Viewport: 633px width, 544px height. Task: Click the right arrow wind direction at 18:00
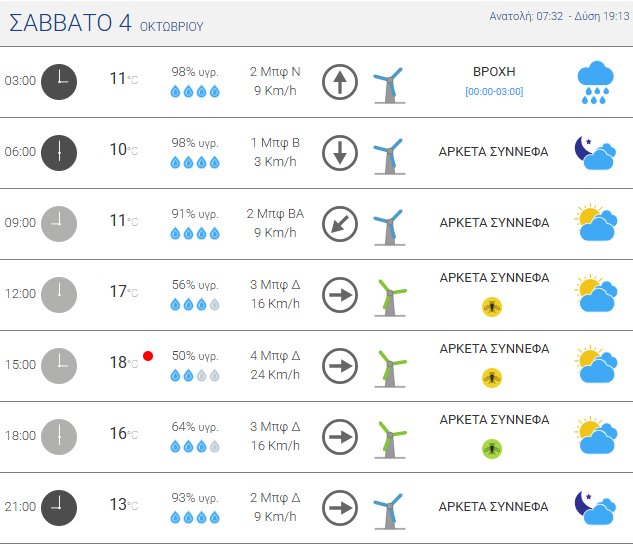pyautogui.click(x=340, y=436)
